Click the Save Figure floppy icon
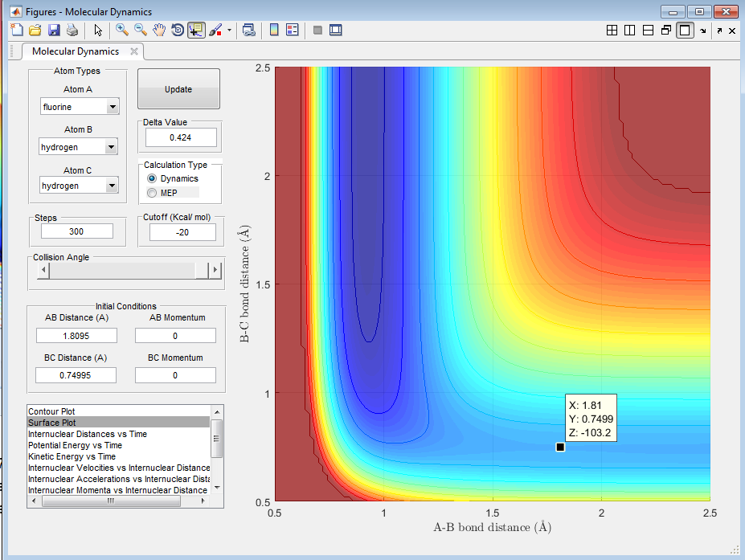Image resolution: width=745 pixels, height=560 pixels. click(x=54, y=30)
